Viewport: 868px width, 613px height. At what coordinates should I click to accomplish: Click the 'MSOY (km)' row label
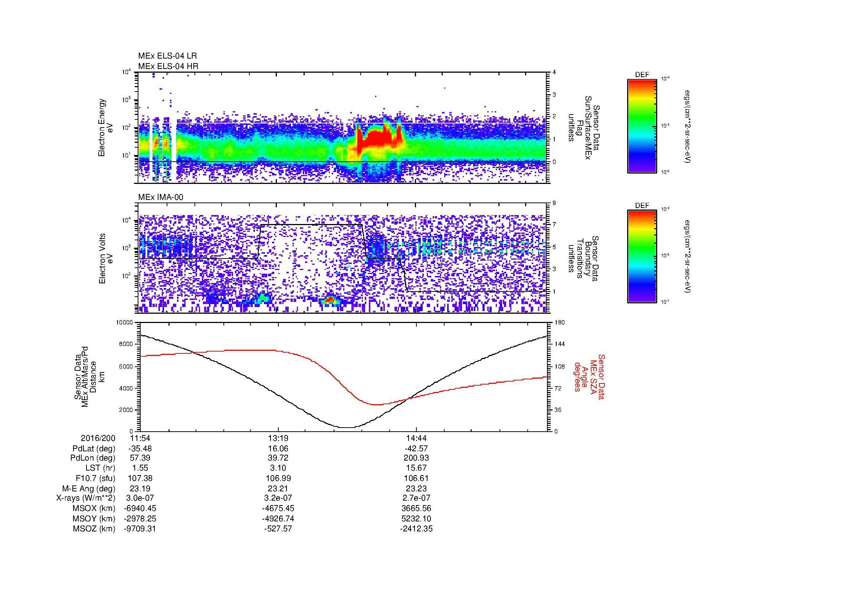[x=94, y=518]
